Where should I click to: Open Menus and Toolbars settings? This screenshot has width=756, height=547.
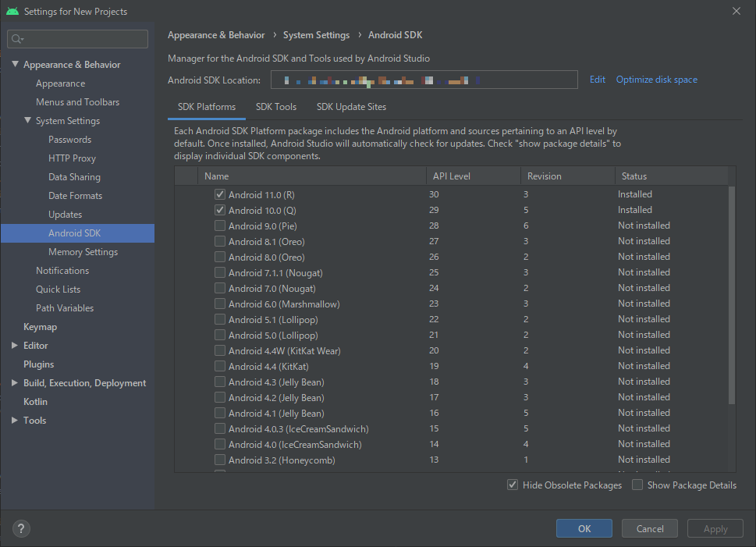[77, 102]
